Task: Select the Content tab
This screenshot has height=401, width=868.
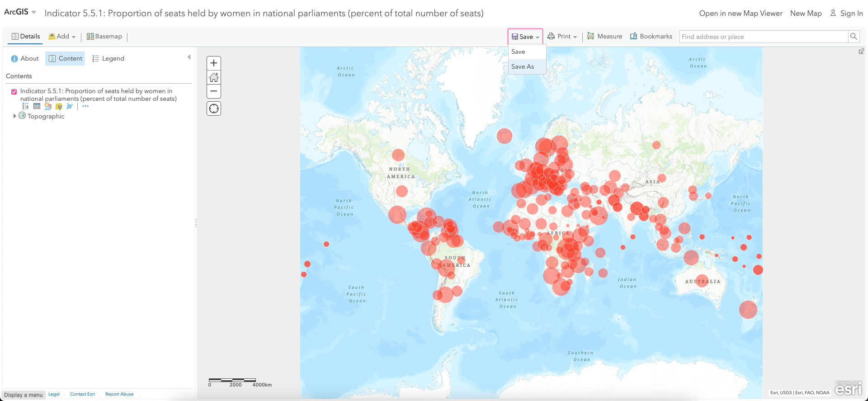Action: point(65,58)
